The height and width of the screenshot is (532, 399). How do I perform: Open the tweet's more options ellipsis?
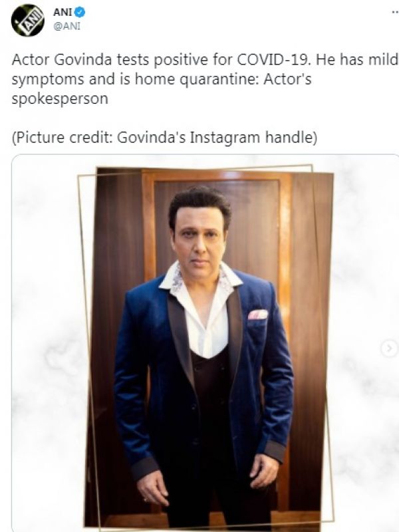(394, 13)
